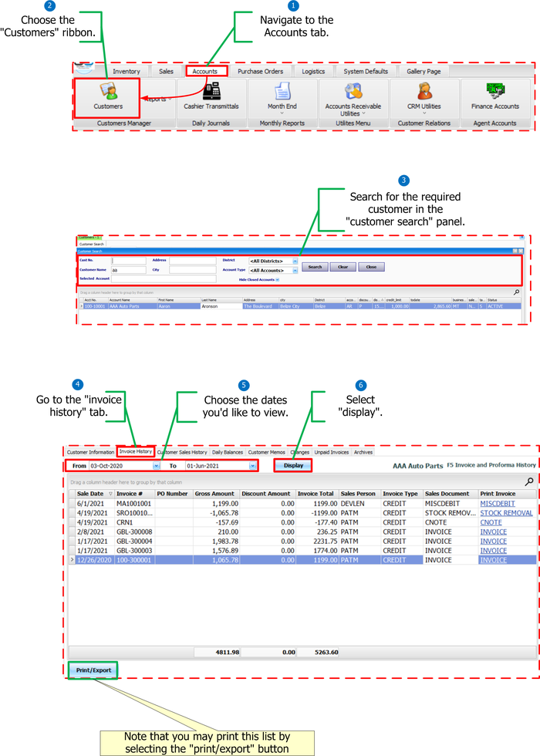Sort by the Invoice # column header
Image resolution: width=540 pixels, height=756 pixels.
click(134, 494)
